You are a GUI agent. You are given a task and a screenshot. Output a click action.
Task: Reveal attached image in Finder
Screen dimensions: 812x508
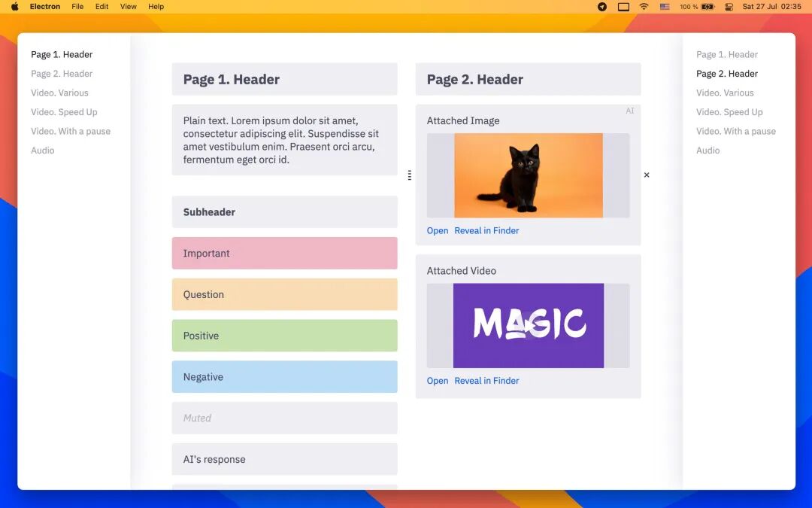(486, 231)
